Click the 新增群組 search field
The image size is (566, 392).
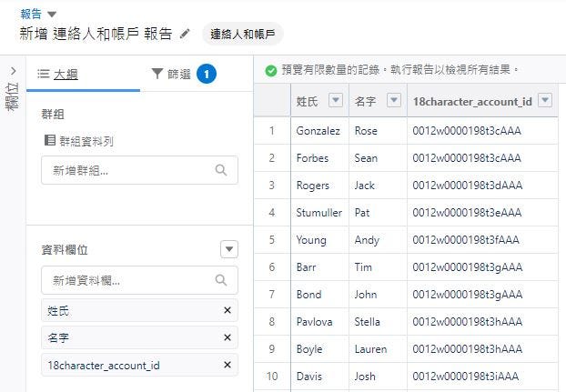click(140, 170)
